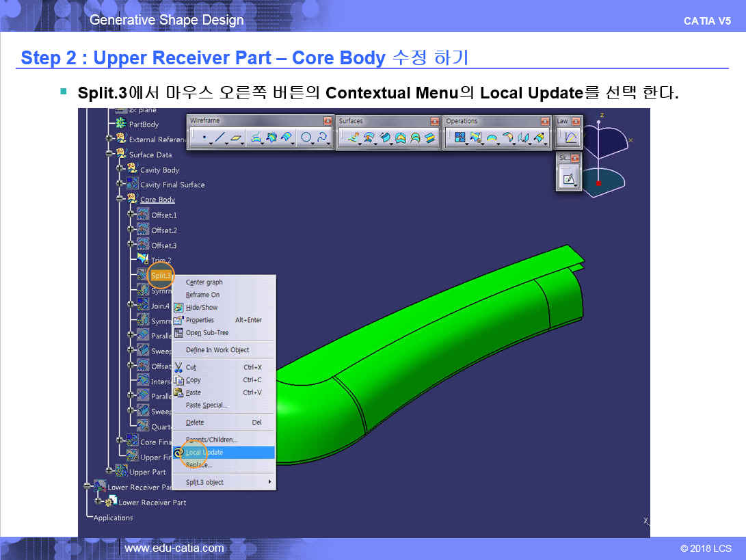Image resolution: width=746 pixels, height=560 pixels.
Task: Select the Split.3 tree item
Action: [x=161, y=276]
